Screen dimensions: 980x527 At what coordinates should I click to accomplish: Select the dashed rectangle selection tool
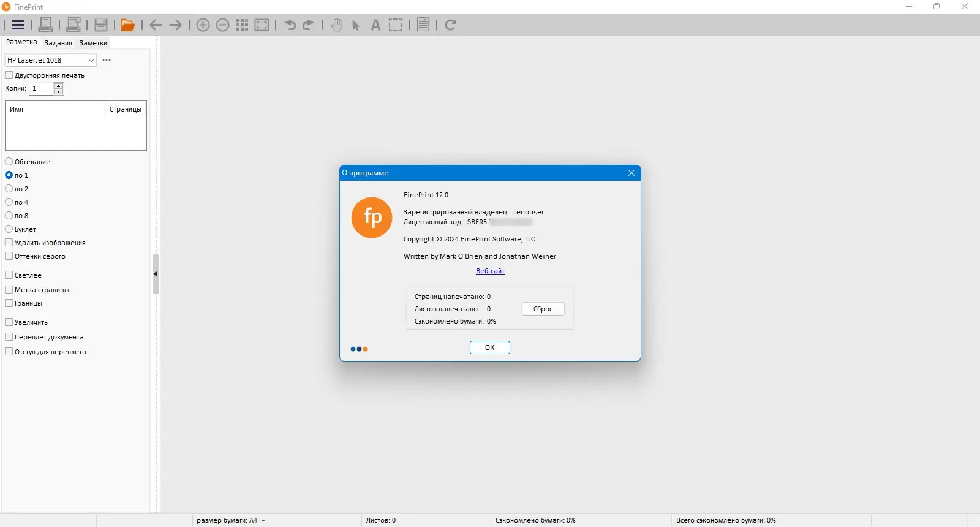[x=396, y=25]
